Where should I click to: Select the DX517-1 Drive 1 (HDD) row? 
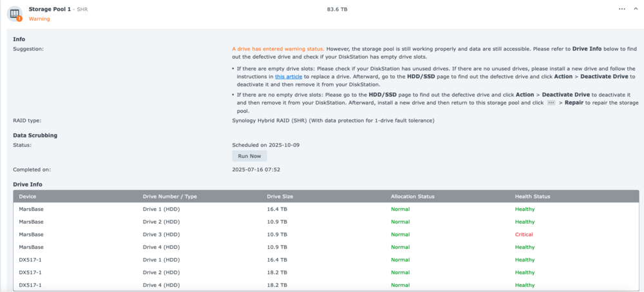(x=326, y=260)
